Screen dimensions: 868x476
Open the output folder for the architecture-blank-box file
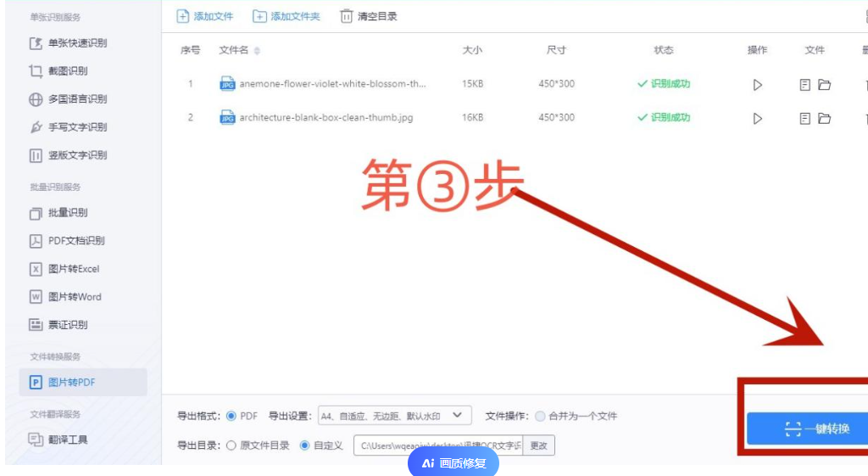click(x=824, y=119)
